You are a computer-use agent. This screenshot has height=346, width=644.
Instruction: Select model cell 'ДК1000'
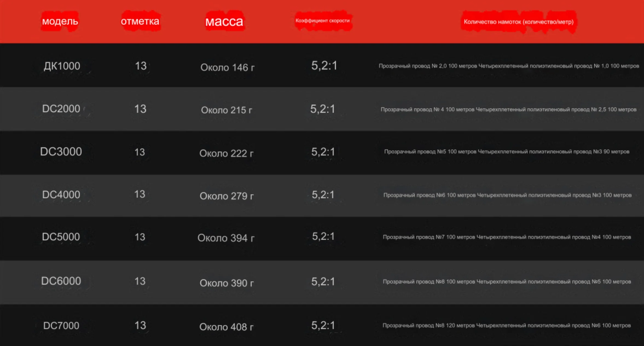pos(62,66)
